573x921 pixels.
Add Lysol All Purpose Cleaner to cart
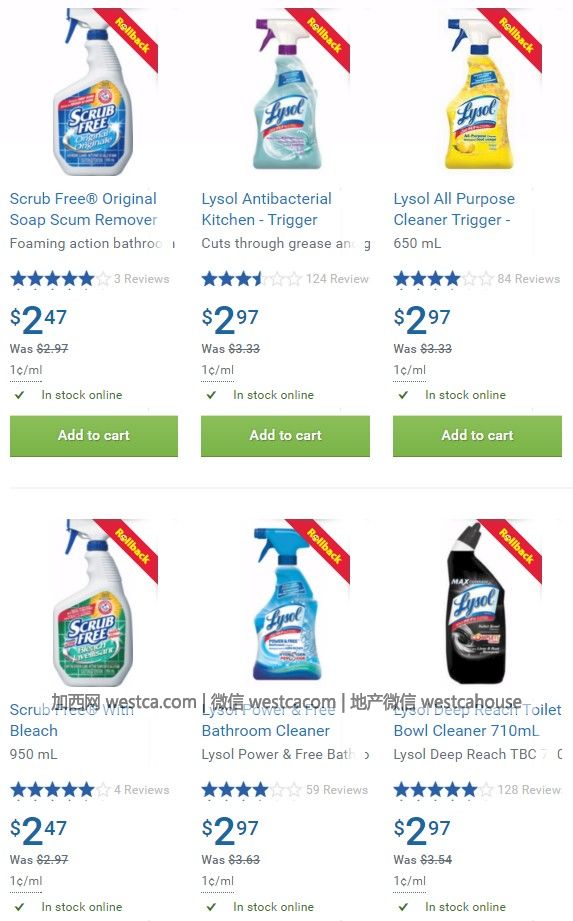click(477, 436)
